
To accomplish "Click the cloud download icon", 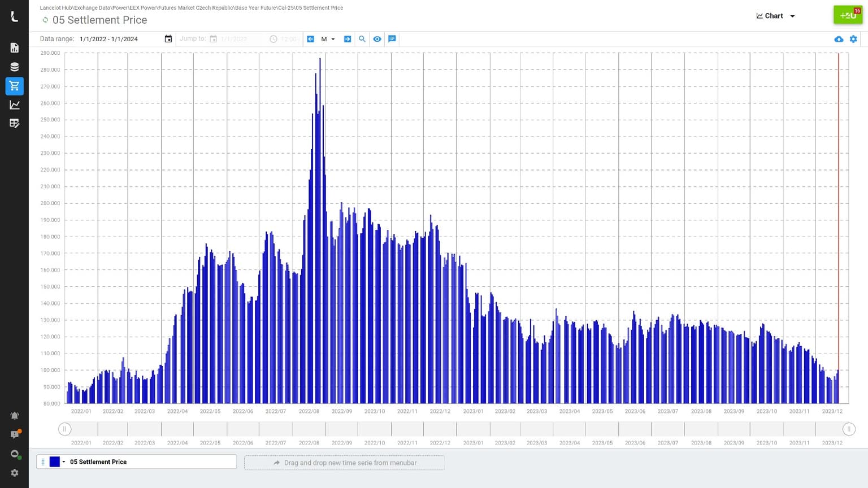I will pyautogui.click(x=839, y=39).
